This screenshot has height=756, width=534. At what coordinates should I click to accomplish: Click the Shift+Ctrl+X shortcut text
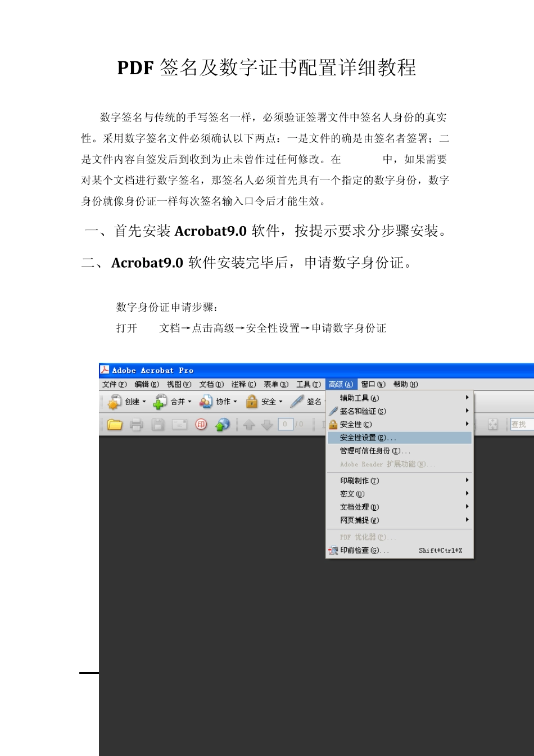tap(440, 551)
